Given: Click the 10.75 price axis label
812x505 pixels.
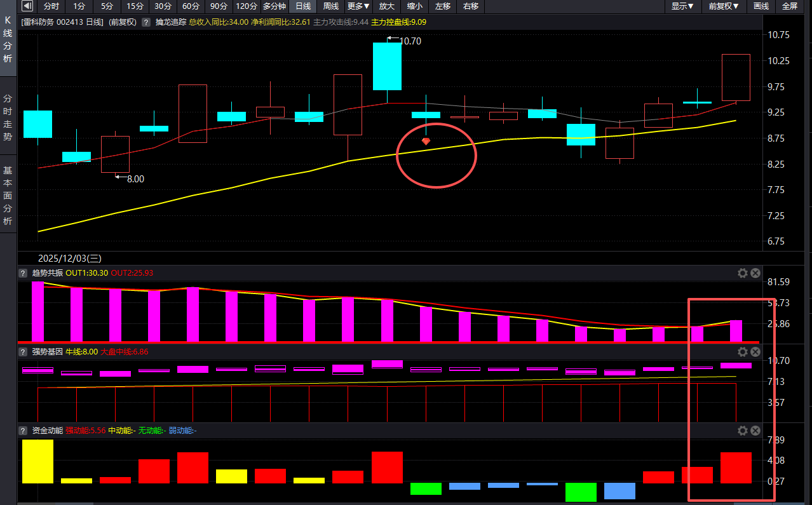Looking at the screenshot, I should (x=778, y=34).
